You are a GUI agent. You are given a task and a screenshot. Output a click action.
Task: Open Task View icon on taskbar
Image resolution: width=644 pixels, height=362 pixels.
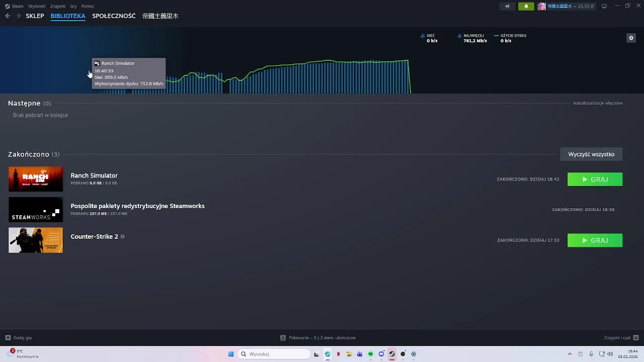pyautogui.click(x=316, y=354)
